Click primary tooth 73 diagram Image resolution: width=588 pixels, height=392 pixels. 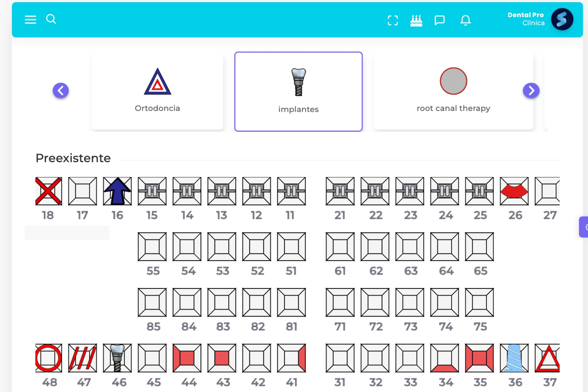(410, 302)
